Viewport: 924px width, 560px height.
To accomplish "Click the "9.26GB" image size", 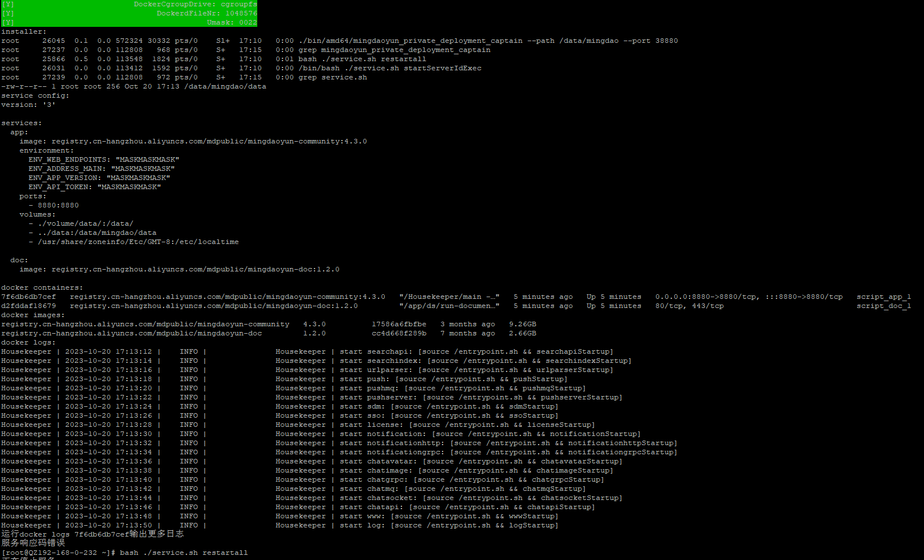I will (x=523, y=324).
